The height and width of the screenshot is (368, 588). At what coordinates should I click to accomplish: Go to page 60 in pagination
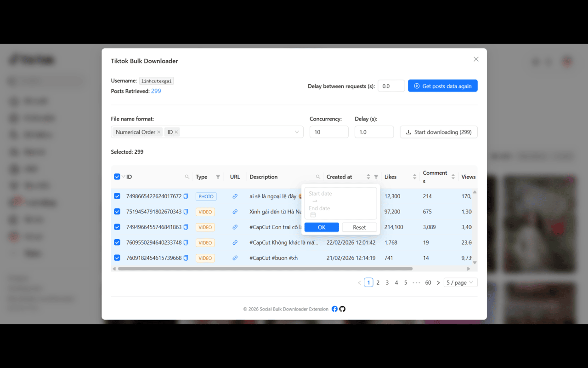click(428, 282)
